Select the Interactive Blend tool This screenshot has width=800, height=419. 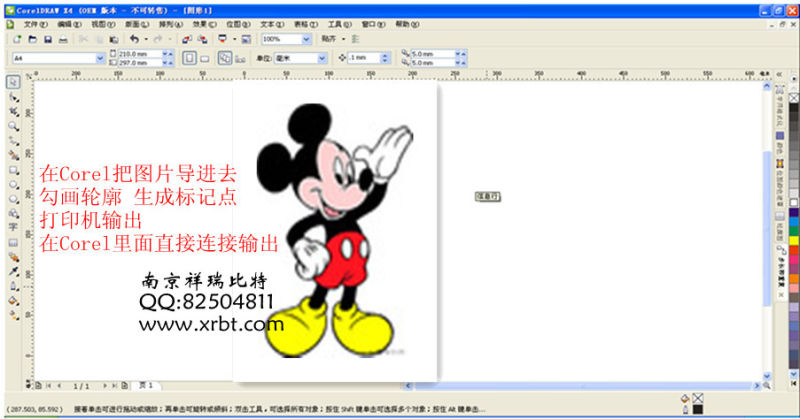(14, 257)
